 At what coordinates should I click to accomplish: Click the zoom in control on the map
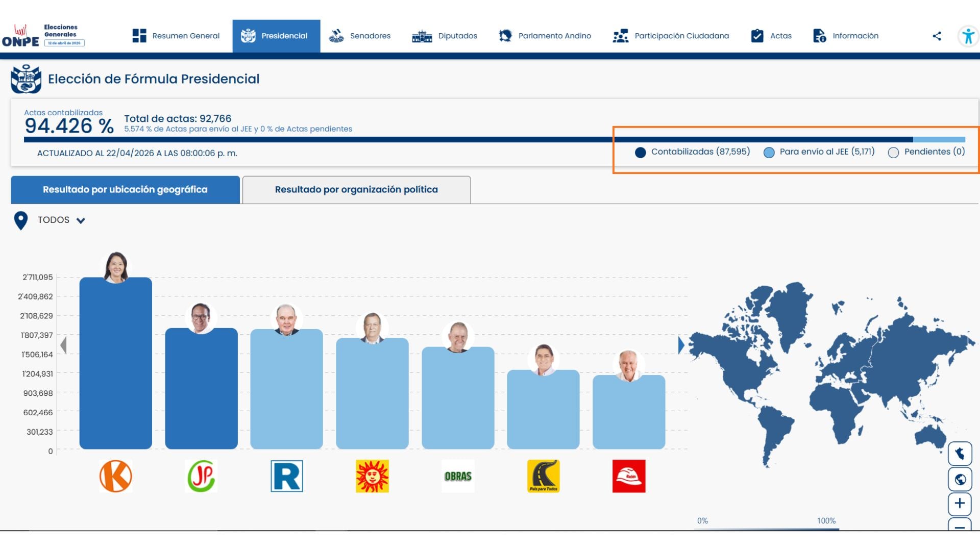click(x=960, y=504)
